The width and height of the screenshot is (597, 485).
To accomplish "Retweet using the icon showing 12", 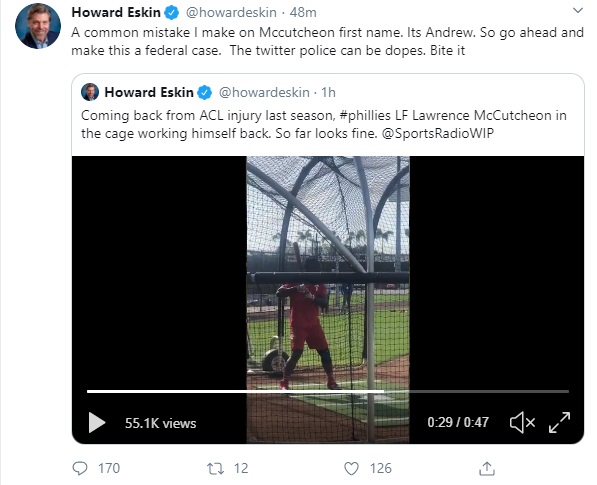I will [x=215, y=468].
